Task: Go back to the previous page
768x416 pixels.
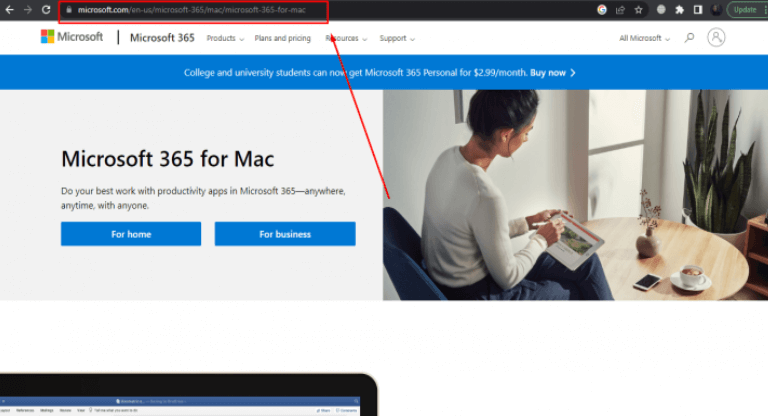Action: 9,10
